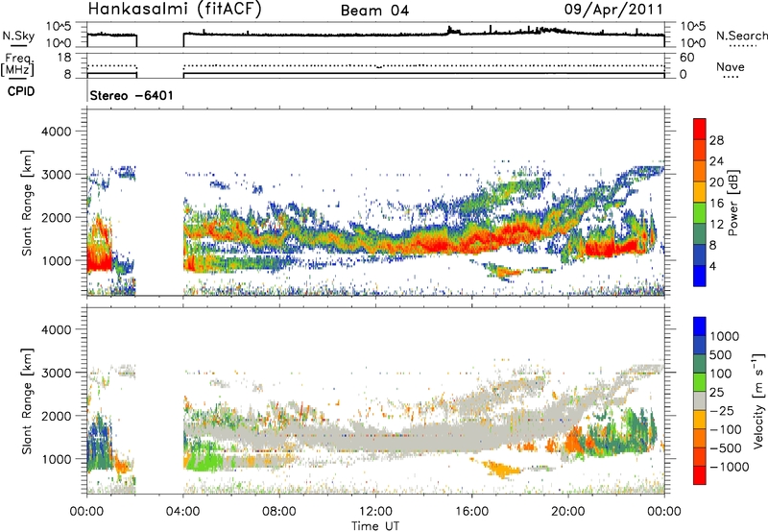The height and width of the screenshot is (532, 768).
Task: Click the '4' power colorbar tick
Action: pyautogui.click(x=712, y=266)
